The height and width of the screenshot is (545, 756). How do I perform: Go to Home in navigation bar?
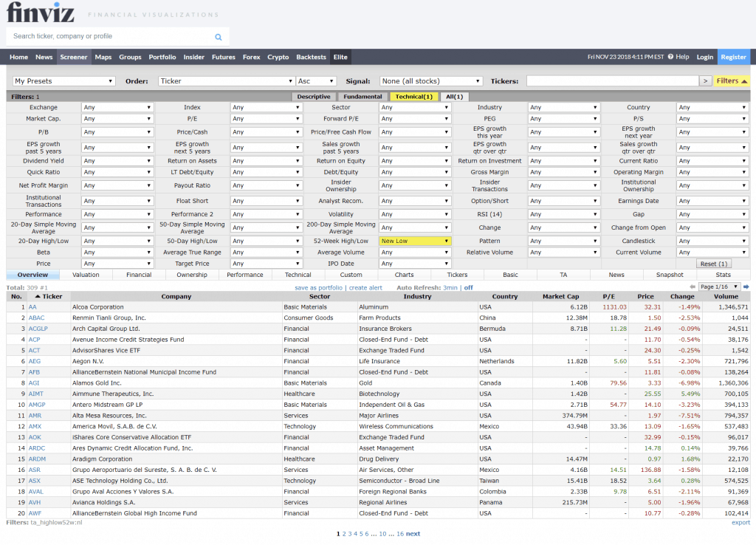click(18, 57)
